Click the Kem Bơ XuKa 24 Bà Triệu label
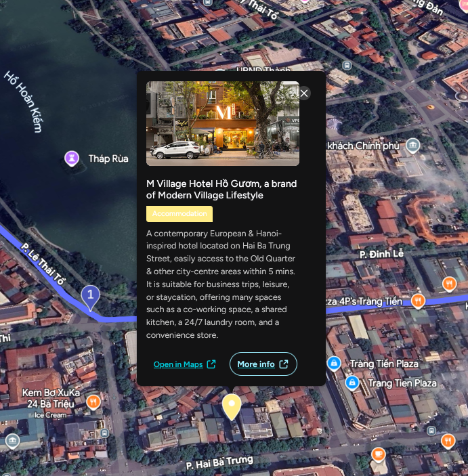 [51, 398]
